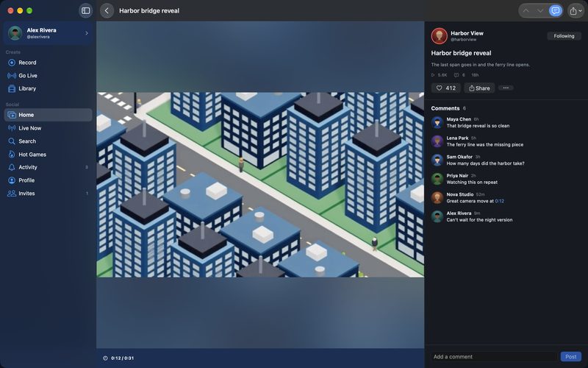
Task: Click the Nova Studio commenter name
Action: point(460,194)
